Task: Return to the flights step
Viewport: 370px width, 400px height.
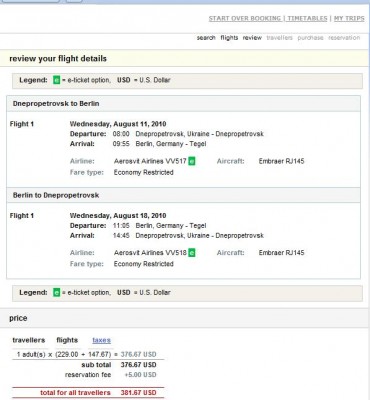Action: pyautogui.click(x=229, y=38)
